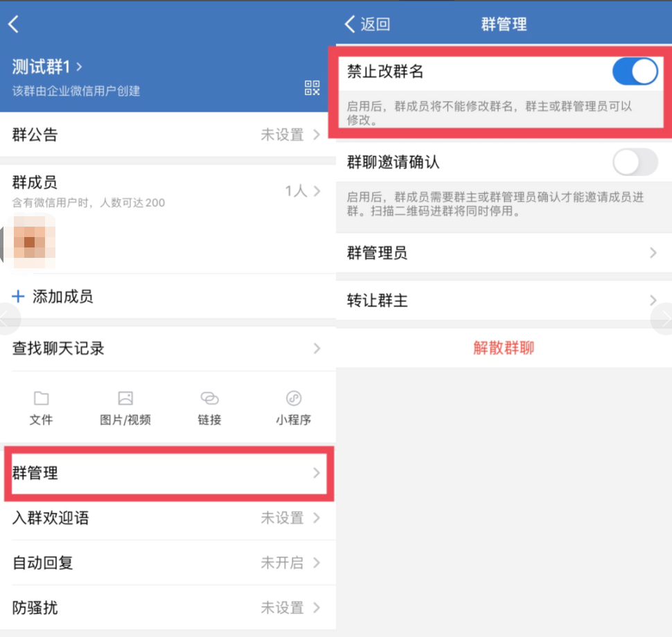
Task: Open the 转让群主 row chevron
Action: (x=653, y=301)
